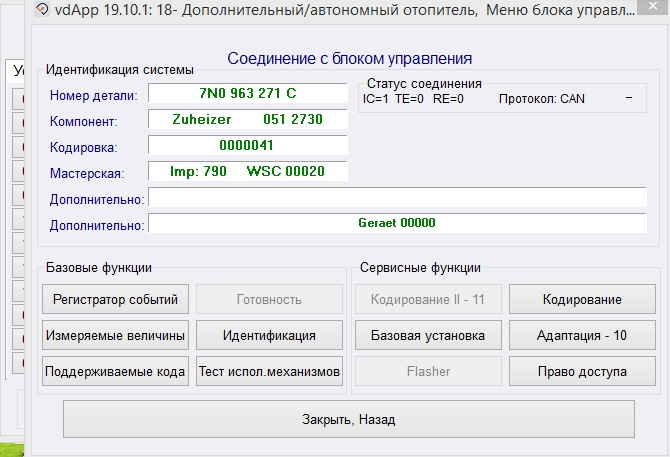Click Статус соединения group label

pos(424,84)
